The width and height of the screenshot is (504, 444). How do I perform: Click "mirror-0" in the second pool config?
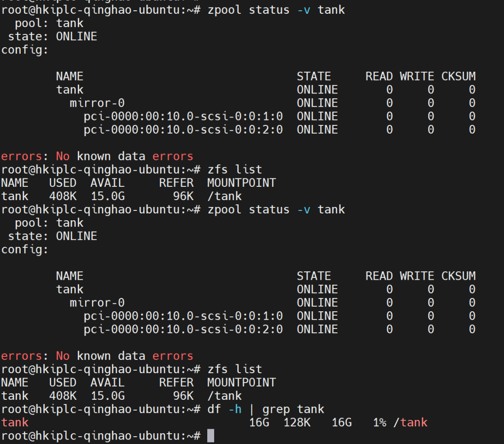[97, 302]
